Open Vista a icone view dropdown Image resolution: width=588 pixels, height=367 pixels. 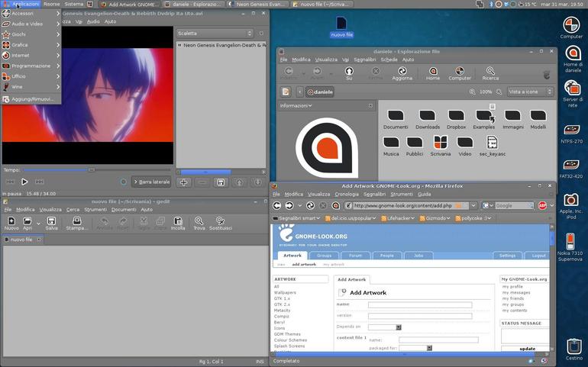[530, 92]
